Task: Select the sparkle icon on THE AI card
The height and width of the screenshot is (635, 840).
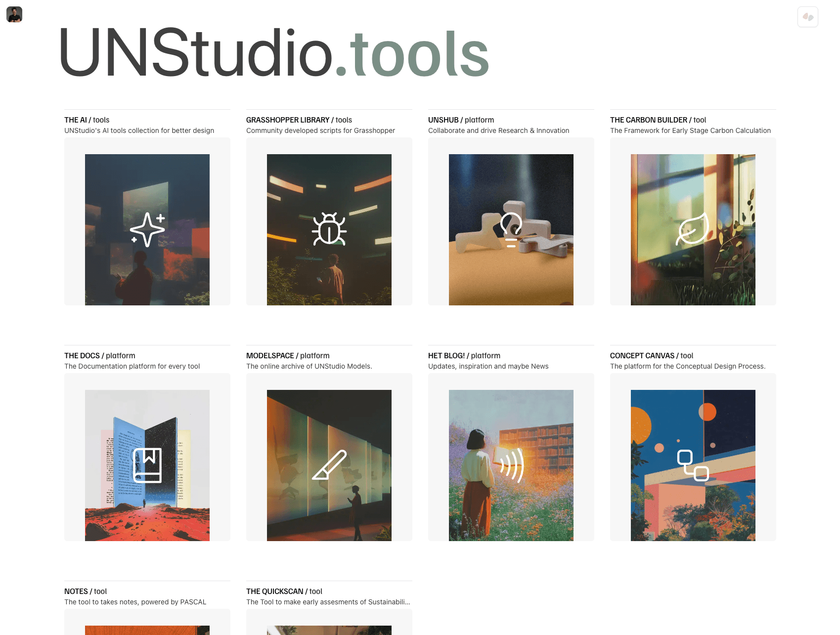Action: [x=147, y=229]
